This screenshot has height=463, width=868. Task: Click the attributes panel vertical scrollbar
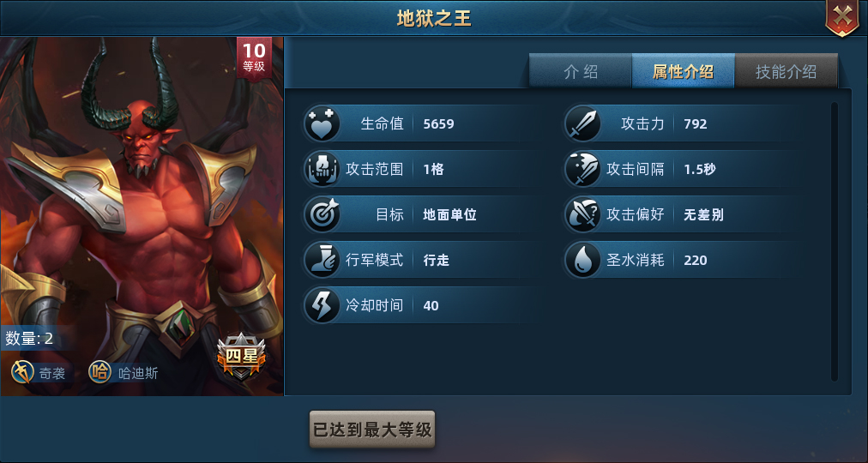[x=834, y=241]
